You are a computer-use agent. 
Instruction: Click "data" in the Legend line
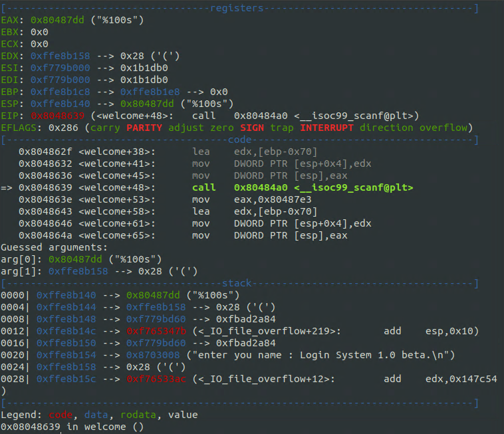[96, 415]
